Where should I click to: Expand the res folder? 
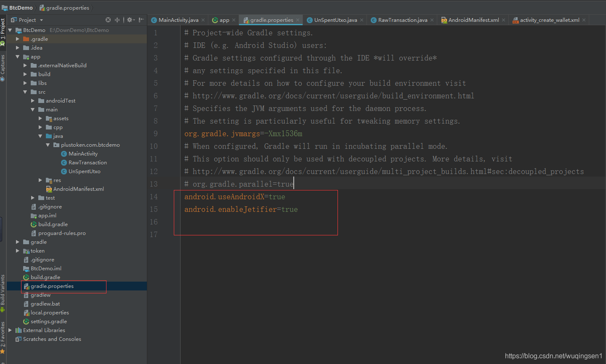click(x=40, y=180)
